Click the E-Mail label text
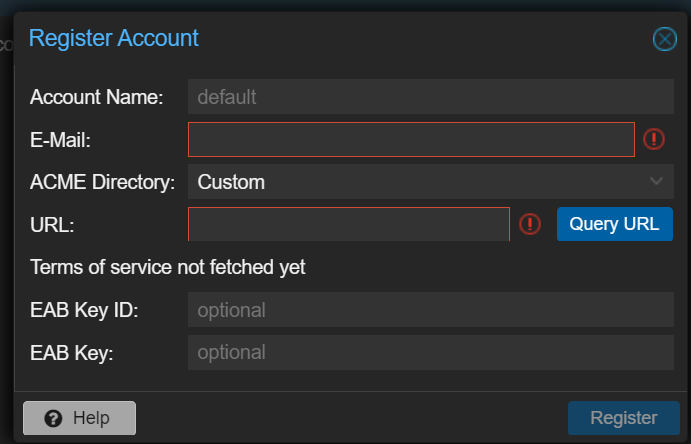691x444 pixels. 61,140
